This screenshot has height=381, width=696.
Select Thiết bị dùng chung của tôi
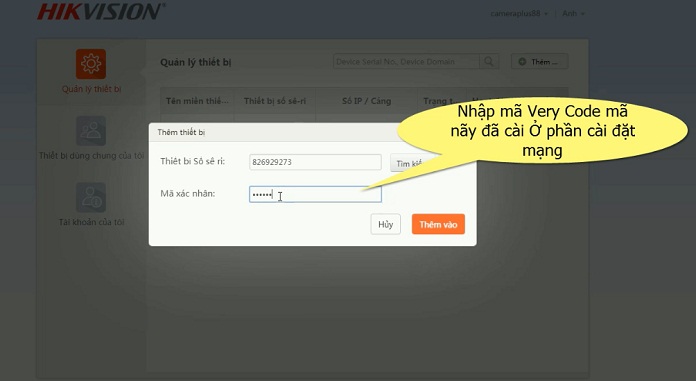(91, 155)
